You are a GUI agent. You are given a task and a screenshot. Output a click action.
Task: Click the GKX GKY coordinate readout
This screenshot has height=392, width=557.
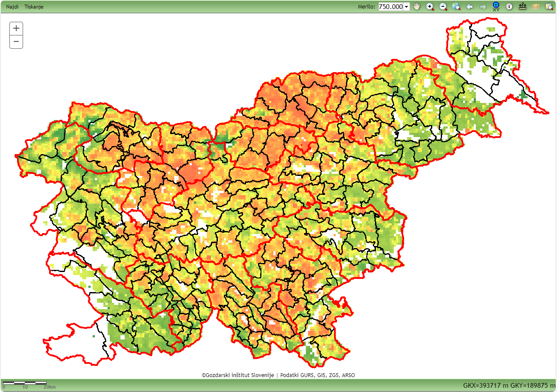tap(509, 385)
